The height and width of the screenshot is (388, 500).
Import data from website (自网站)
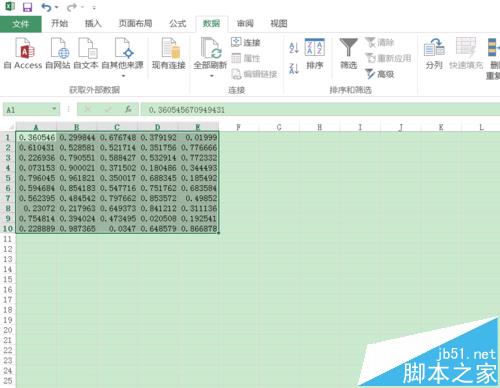pyautogui.click(x=58, y=53)
